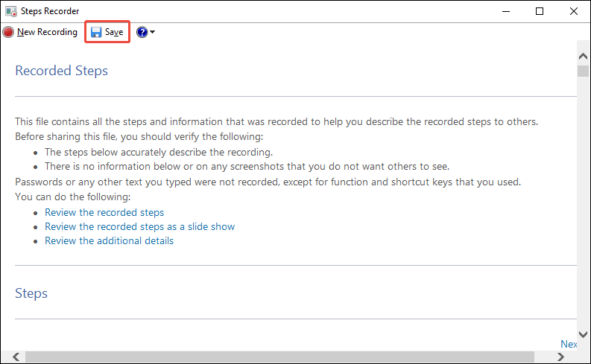Click the vertical scrollbar up arrow
591x364 pixels.
583,57
